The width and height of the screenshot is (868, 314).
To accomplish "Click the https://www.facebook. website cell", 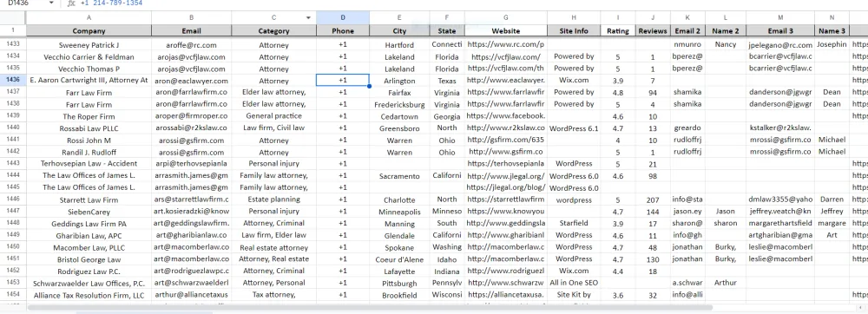I will [x=506, y=116].
